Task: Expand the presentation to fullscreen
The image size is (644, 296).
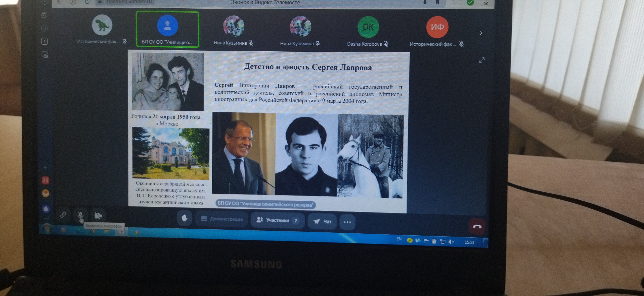Action: [x=482, y=60]
